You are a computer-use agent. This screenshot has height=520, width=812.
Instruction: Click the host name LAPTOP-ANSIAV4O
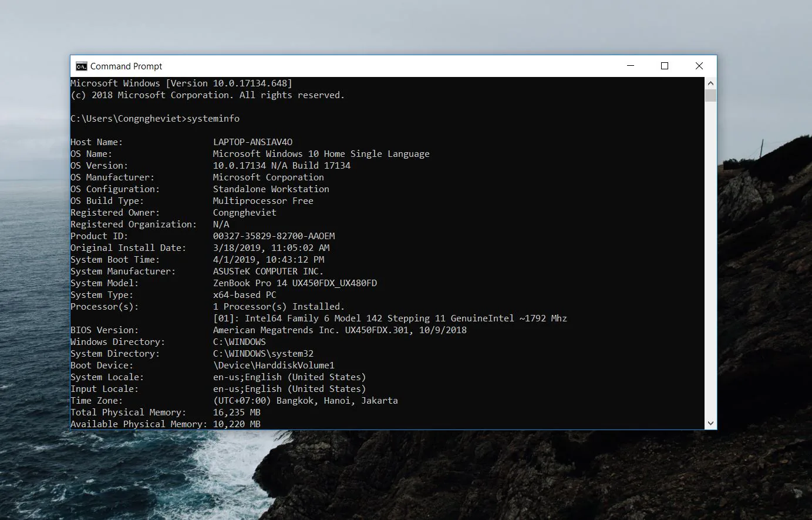coord(252,142)
